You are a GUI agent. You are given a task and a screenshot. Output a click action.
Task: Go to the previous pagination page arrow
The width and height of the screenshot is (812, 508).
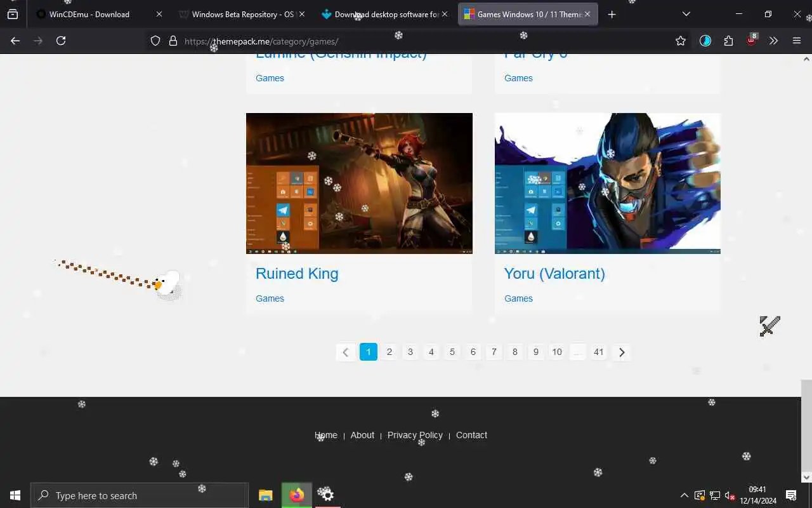click(x=345, y=352)
